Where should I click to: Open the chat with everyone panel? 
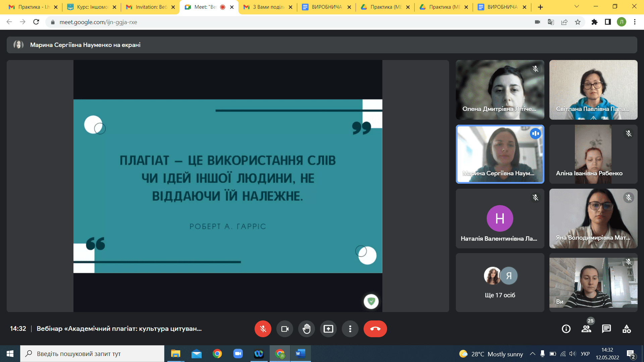[x=606, y=329]
